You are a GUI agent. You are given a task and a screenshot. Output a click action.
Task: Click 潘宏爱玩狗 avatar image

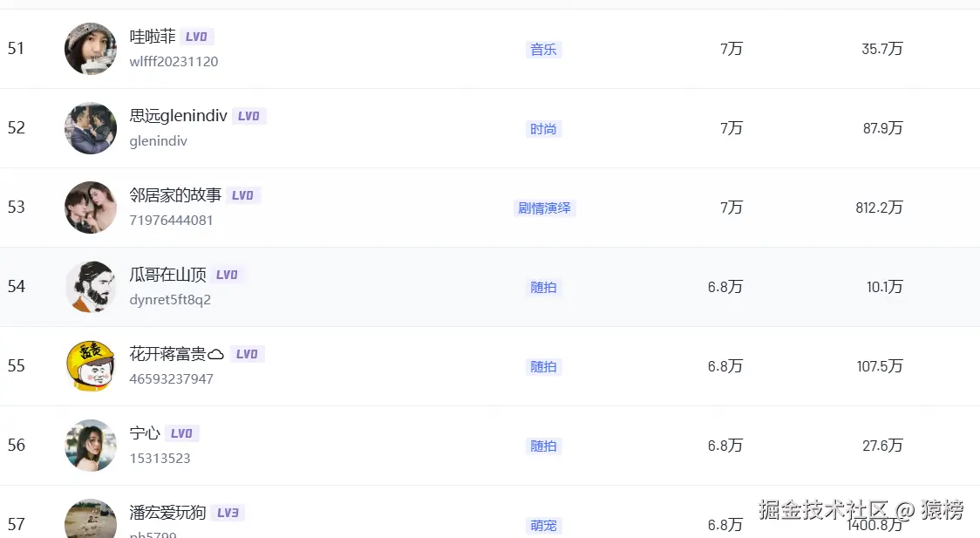[x=91, y=519]
